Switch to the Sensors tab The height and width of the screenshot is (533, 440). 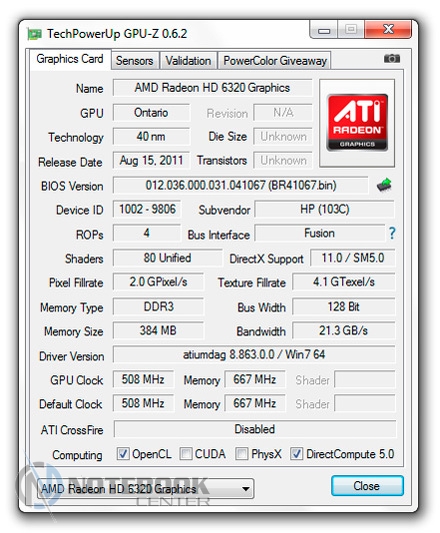[135, 61]
